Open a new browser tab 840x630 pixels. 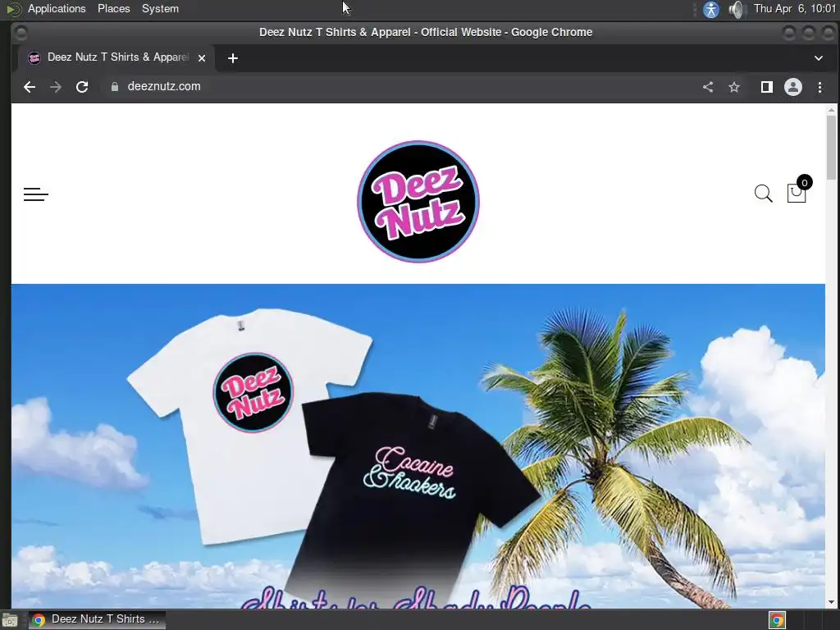point(232,58)
